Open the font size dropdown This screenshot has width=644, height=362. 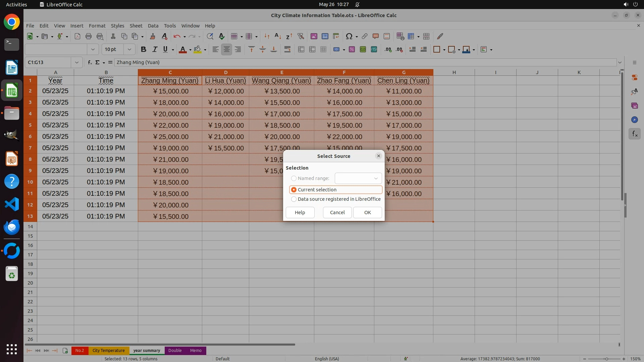click(129, 50)
